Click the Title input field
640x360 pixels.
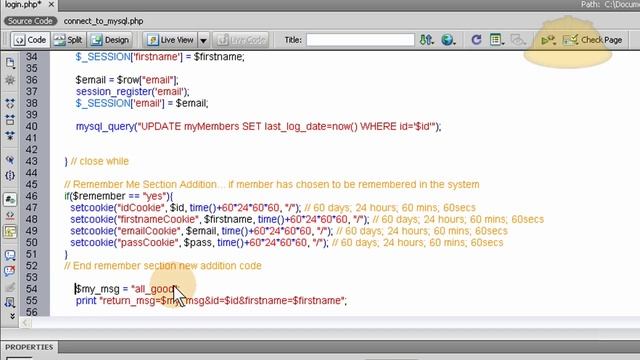[360, 40]
